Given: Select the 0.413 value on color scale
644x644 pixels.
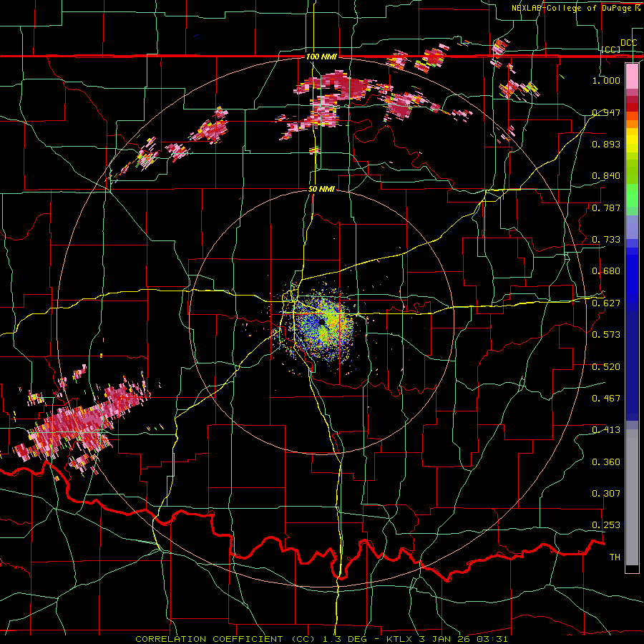Looking at the screenshot, I should tap(606, 430).
